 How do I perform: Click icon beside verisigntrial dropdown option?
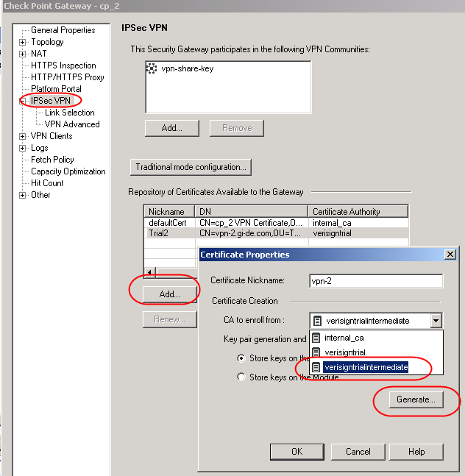(316, 352)
